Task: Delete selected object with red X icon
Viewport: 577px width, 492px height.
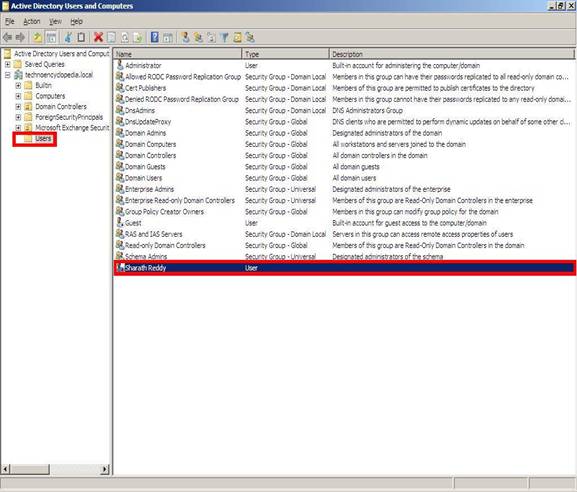Action: [98, 37]
